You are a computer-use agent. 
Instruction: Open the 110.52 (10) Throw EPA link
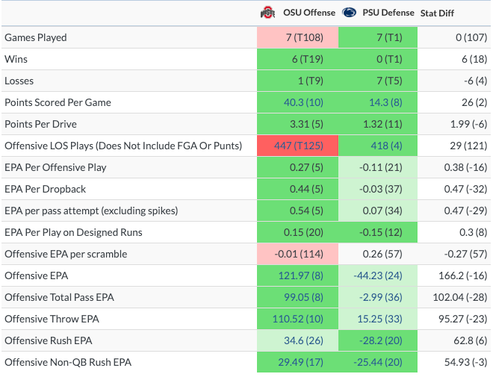(x=298, y=319)
